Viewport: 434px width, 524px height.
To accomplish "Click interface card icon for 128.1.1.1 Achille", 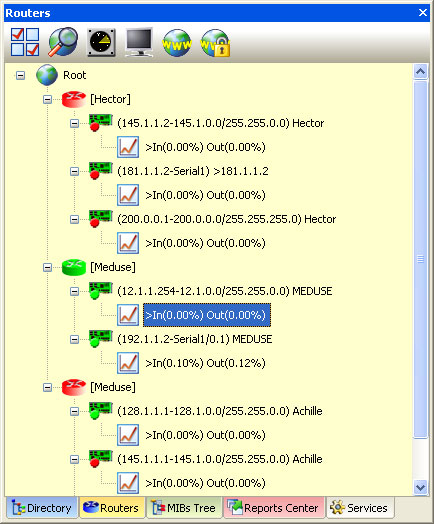I will click(x=100, y=411).
